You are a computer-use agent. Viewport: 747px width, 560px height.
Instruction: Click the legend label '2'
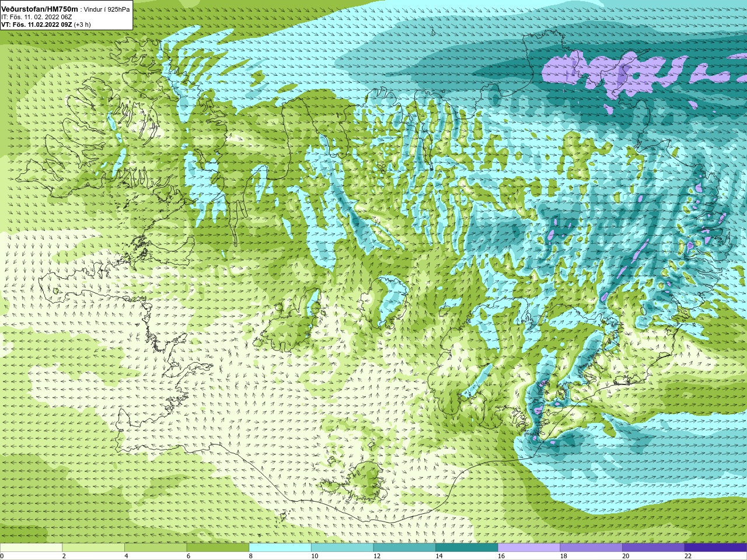(64, 556)
